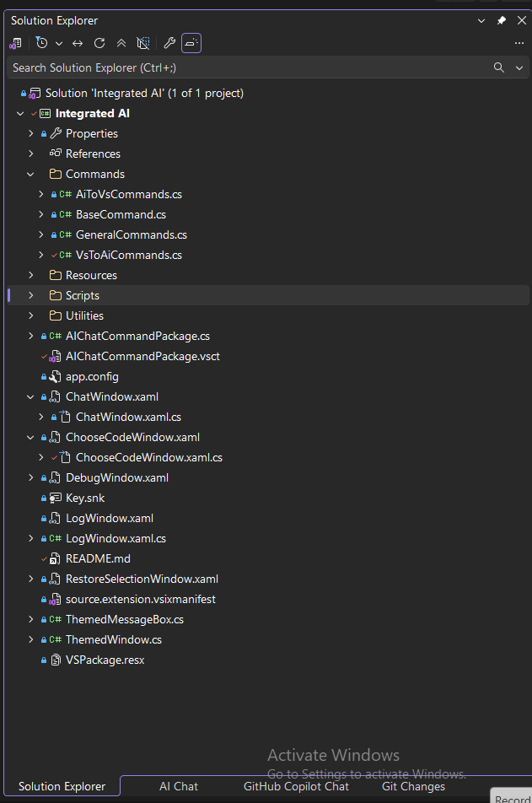Viewport: 532px width, 803px height.
Task: Select the Solution 'Integrated AI' root node
Action: click(144, 93)
